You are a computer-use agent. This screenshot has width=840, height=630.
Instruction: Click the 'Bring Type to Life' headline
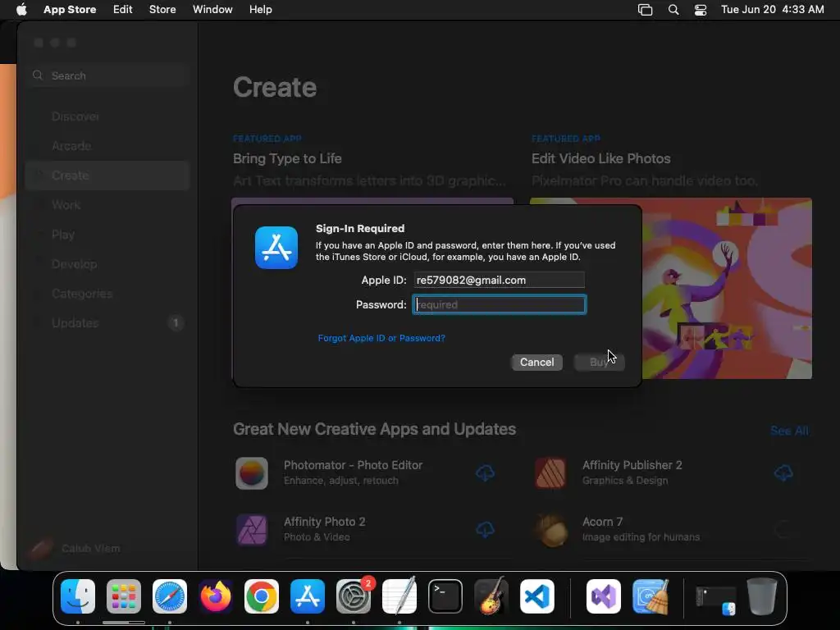287,158
